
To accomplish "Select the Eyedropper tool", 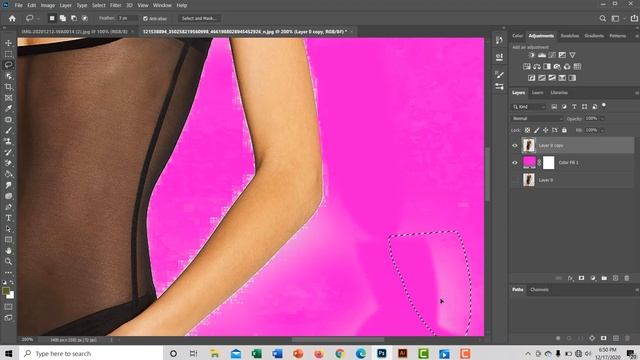I will pos(8,109).
